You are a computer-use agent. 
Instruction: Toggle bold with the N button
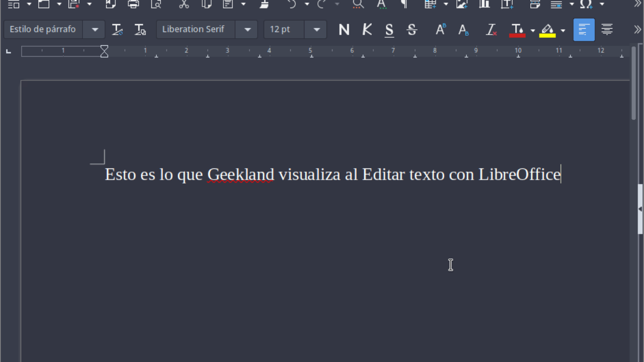[x=344, y=30]
